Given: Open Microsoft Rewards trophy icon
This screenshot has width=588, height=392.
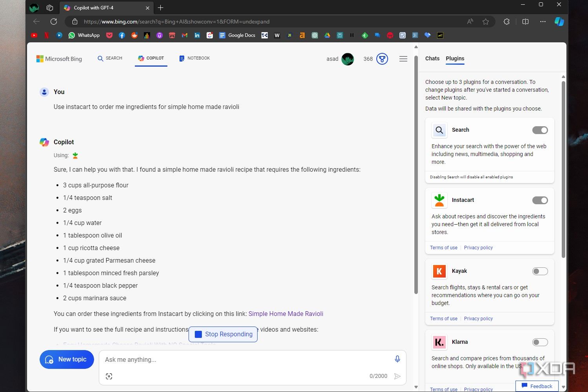Looking at the screenshot, I should pos(382,59).
